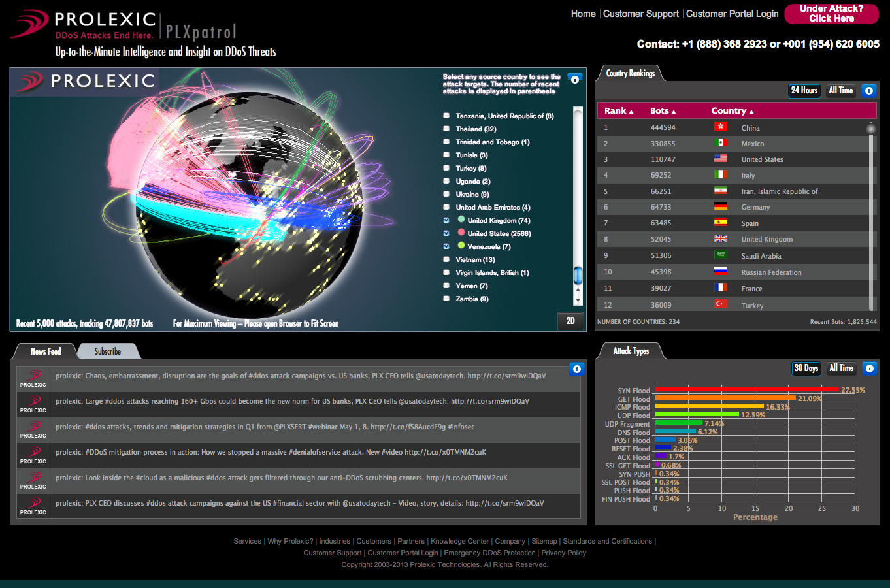The image size is (890, 588).
Task: Click the Saudi Arabia flag icon
Action: point(721,255)
